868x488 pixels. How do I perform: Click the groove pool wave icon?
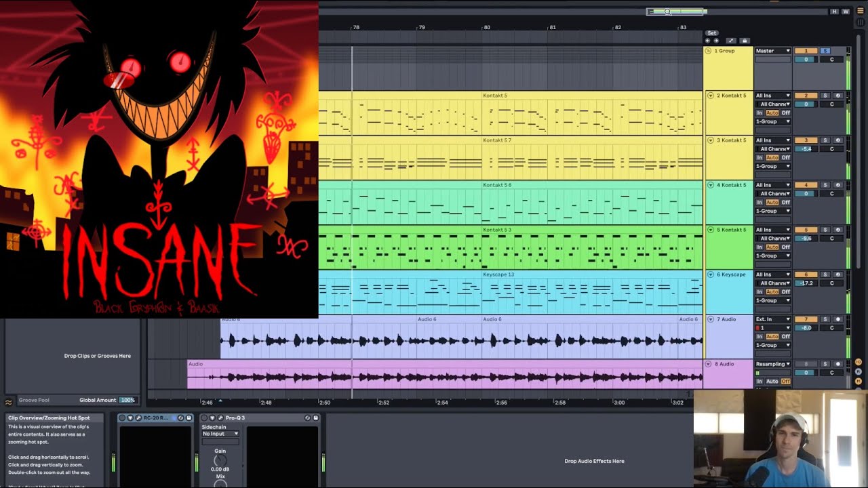(x=9, y=401)
